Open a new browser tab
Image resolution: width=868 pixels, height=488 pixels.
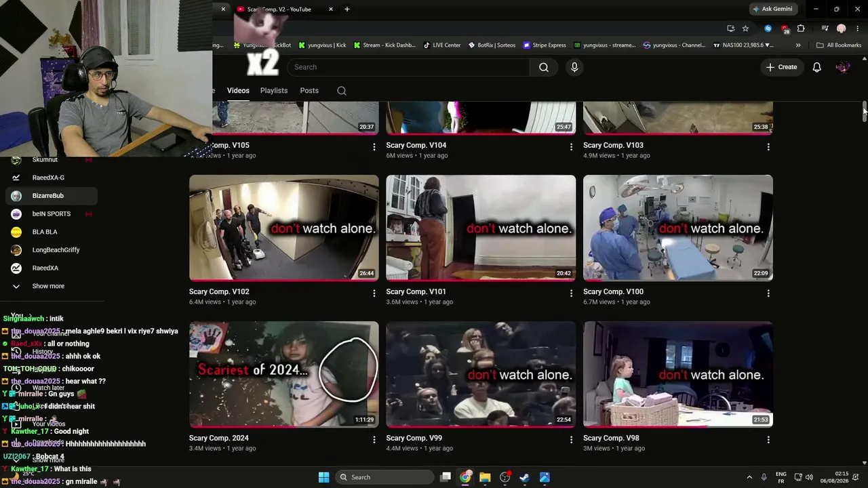347,9
